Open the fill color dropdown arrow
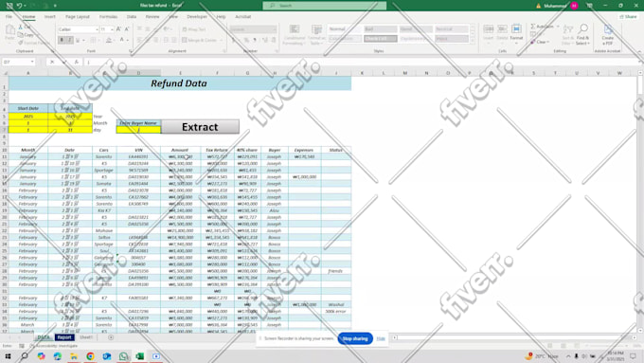Image resolution: width=644 pixels, height=363 pixels. tap(115, 41)
